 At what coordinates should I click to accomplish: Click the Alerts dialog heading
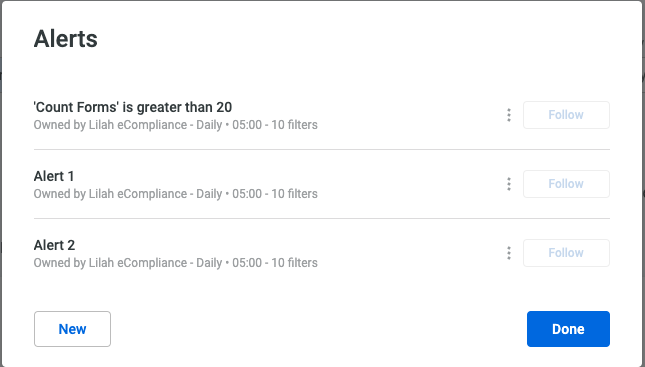pyautogui.click(x=66, y=39)
